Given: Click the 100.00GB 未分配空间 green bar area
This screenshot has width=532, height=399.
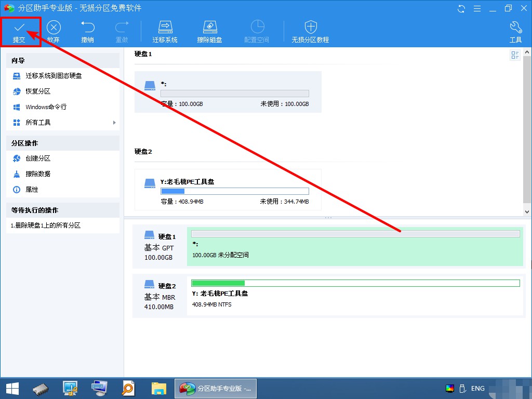Looking at the screenshot, I should [x=355, y=247].
